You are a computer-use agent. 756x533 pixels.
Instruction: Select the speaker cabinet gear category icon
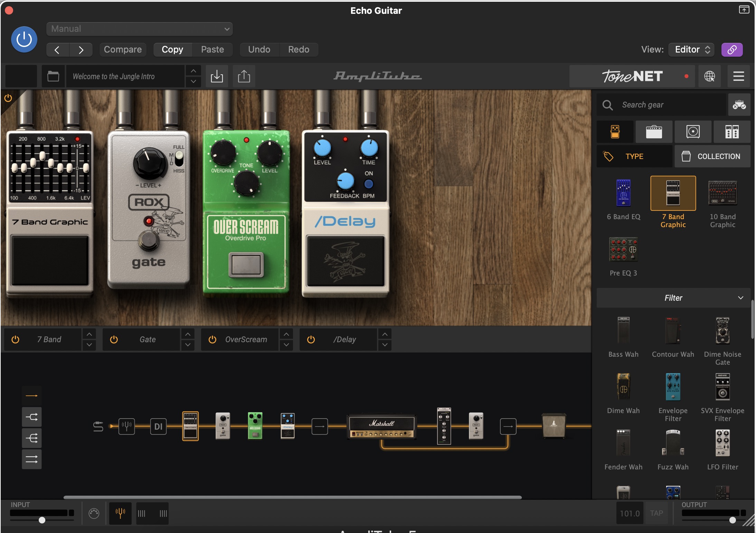[x=693, y=132]
